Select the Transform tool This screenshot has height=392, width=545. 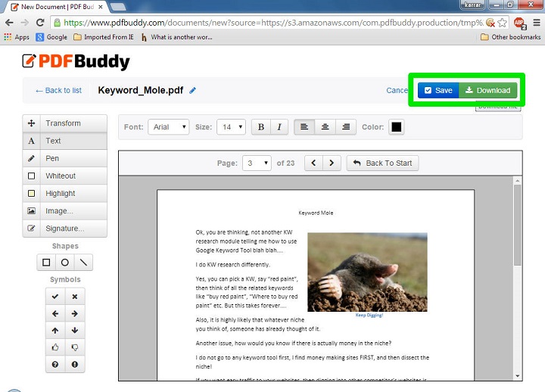click(64, 123)
